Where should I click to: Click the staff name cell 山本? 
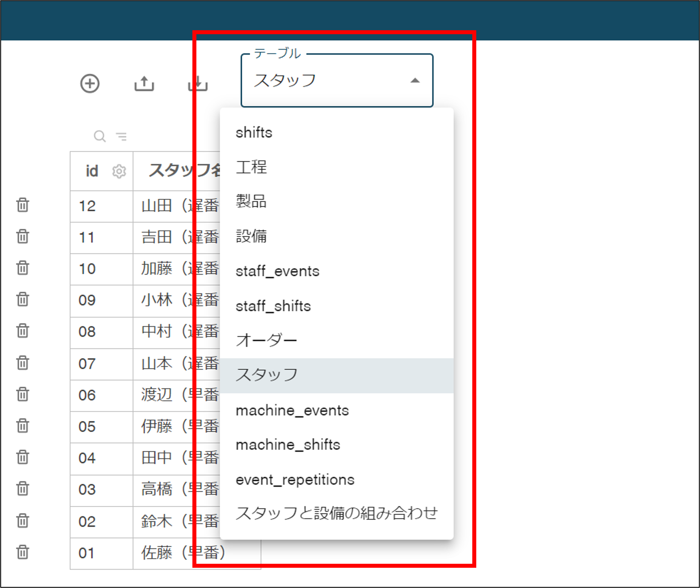(x=177, y=364)
